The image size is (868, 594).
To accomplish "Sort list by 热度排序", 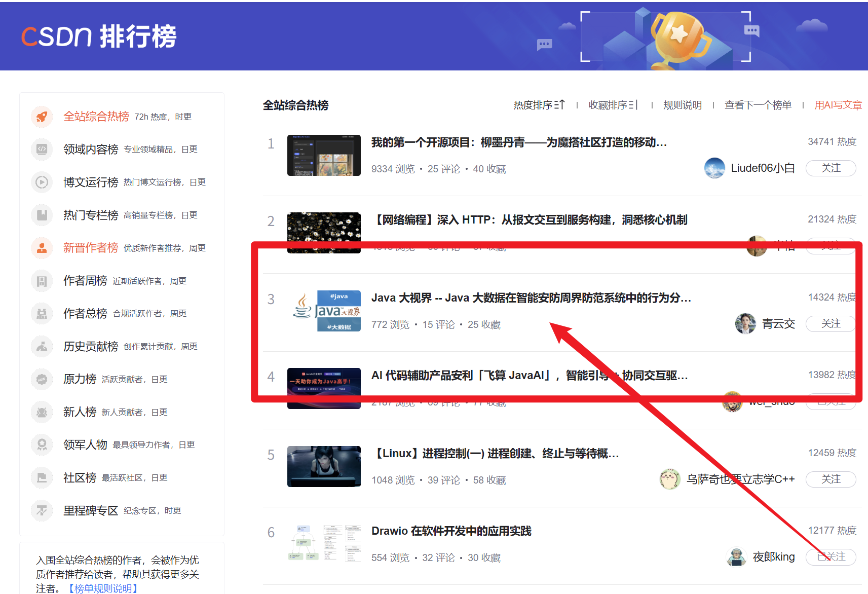I will (539, 105).
